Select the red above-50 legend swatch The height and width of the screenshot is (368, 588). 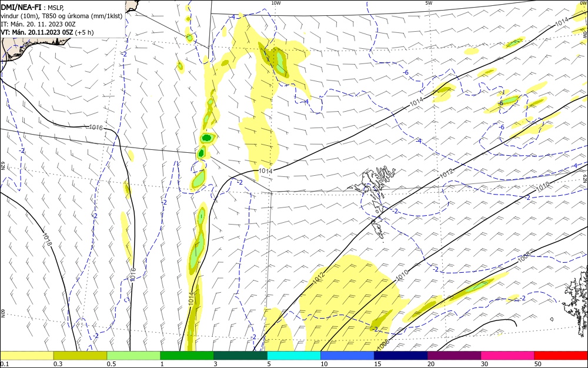[561, 356]
